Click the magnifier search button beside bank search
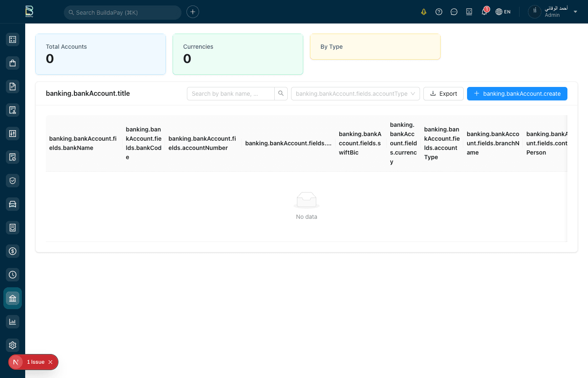Image resolution: width=588 pixels, height=378 pixels. pyautogui.click(x=281, y=94)
